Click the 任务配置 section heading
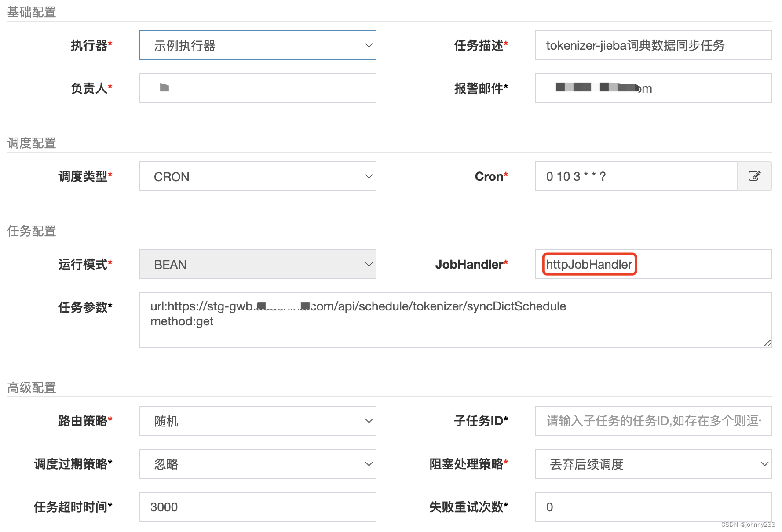The image size is (782, 532). 32,231
